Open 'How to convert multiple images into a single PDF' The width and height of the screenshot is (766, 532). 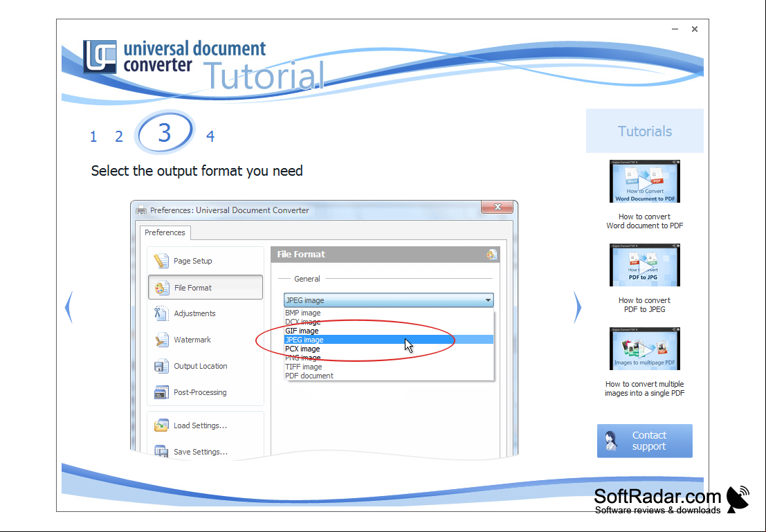click(x=644, y=388)
